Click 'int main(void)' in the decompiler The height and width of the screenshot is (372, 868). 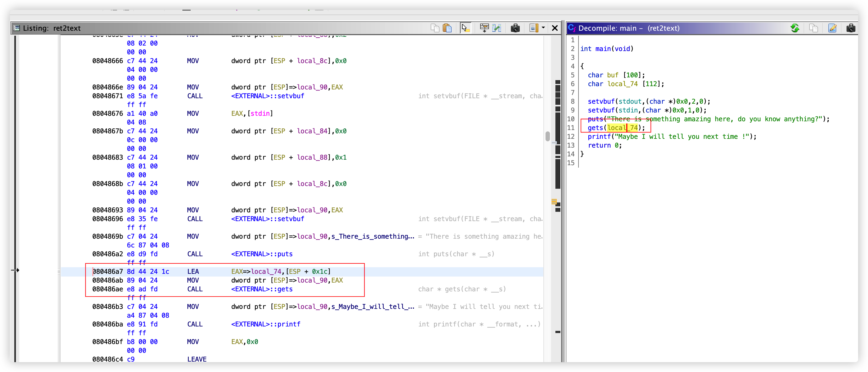point(607,49)
